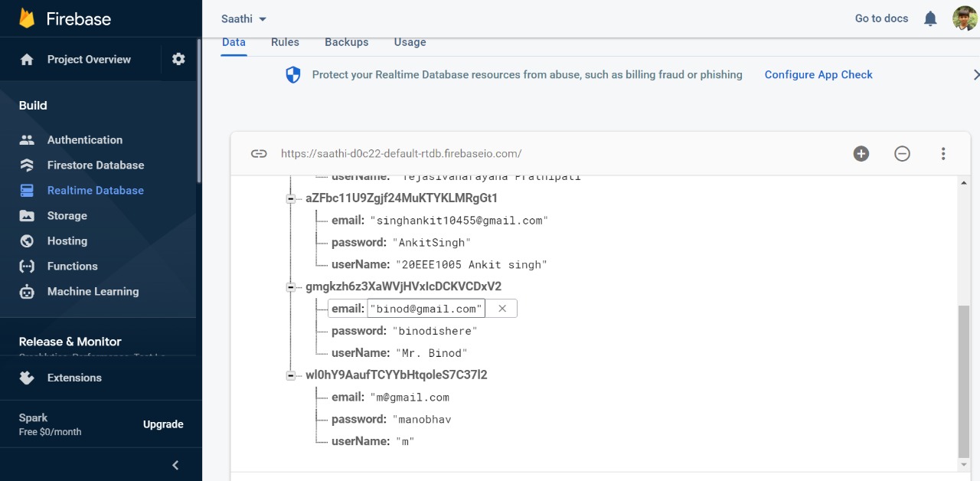980x481 pixels.
Task: Click the App Check shield icon
Action: (293, 74)
